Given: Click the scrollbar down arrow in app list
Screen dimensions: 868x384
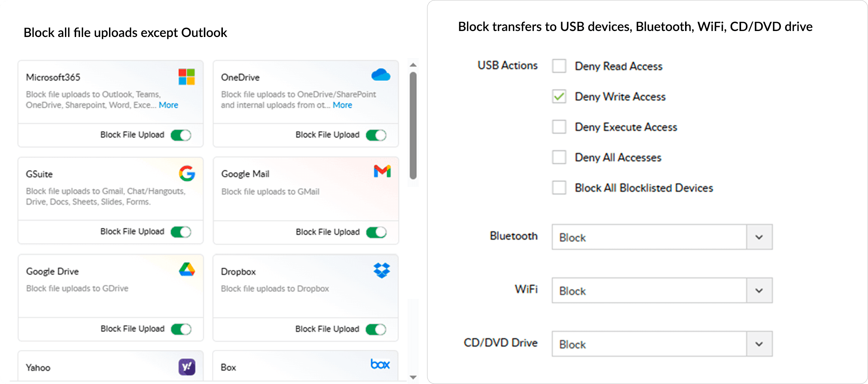Looking at the screenshot, I should [x=413, y=377].
